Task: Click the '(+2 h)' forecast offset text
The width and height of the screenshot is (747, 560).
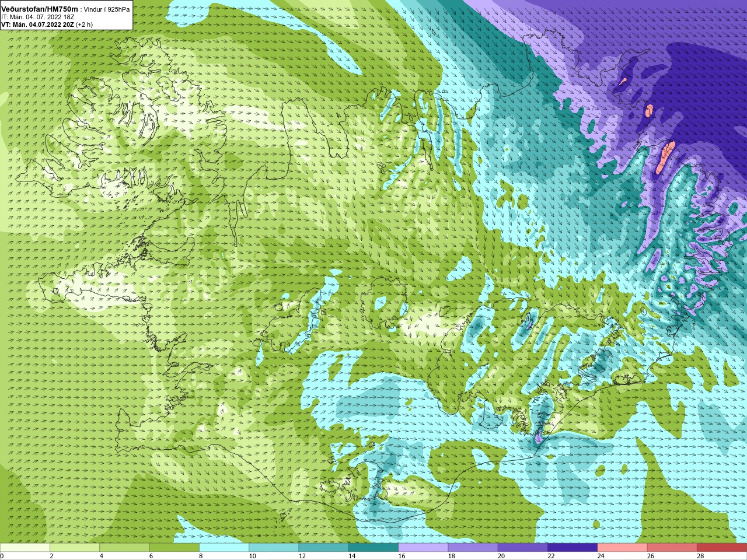Action: (84, 25)
